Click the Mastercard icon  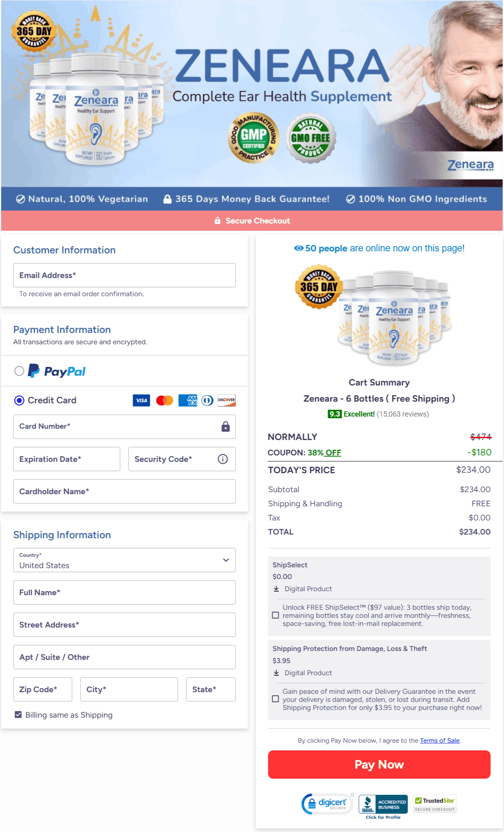coord(164,400)
